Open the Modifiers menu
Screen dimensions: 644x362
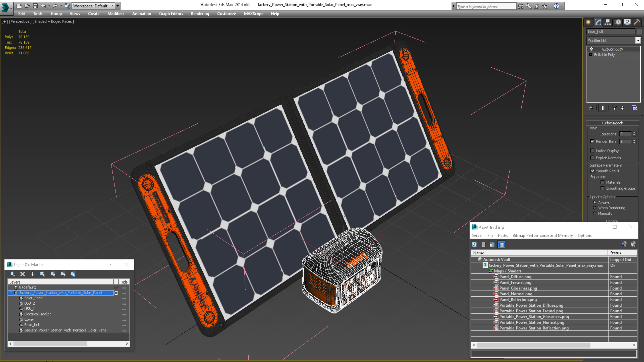116,14
